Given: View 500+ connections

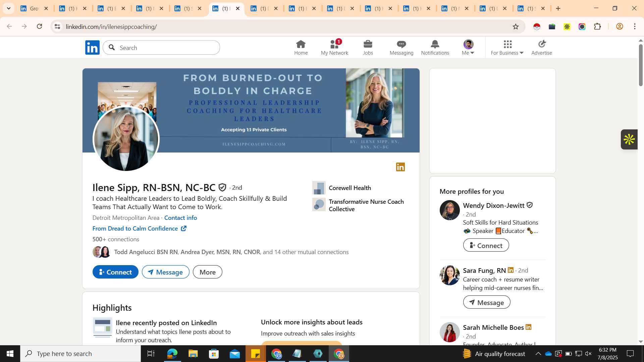Looking at the screenshot, I should coord(116,239).
